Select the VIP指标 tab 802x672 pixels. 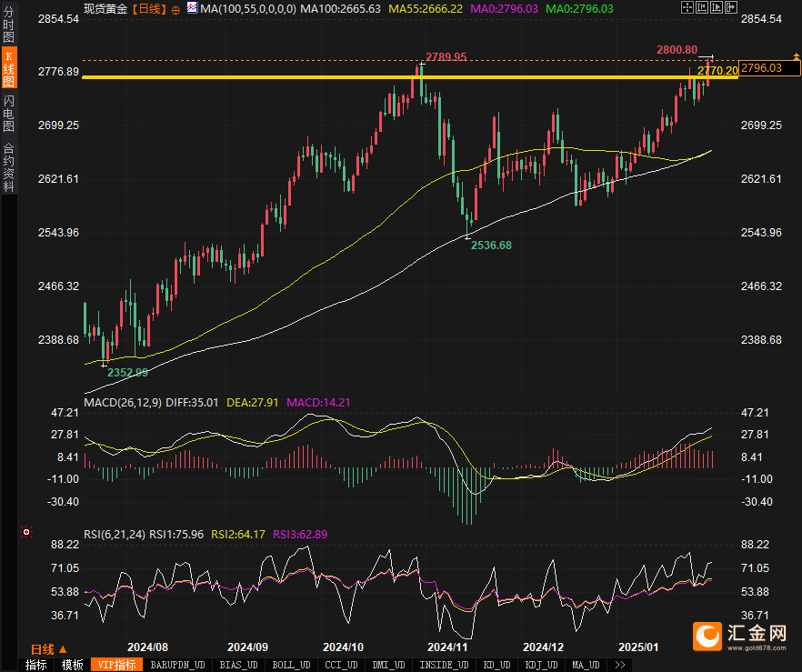click(117, 665)
